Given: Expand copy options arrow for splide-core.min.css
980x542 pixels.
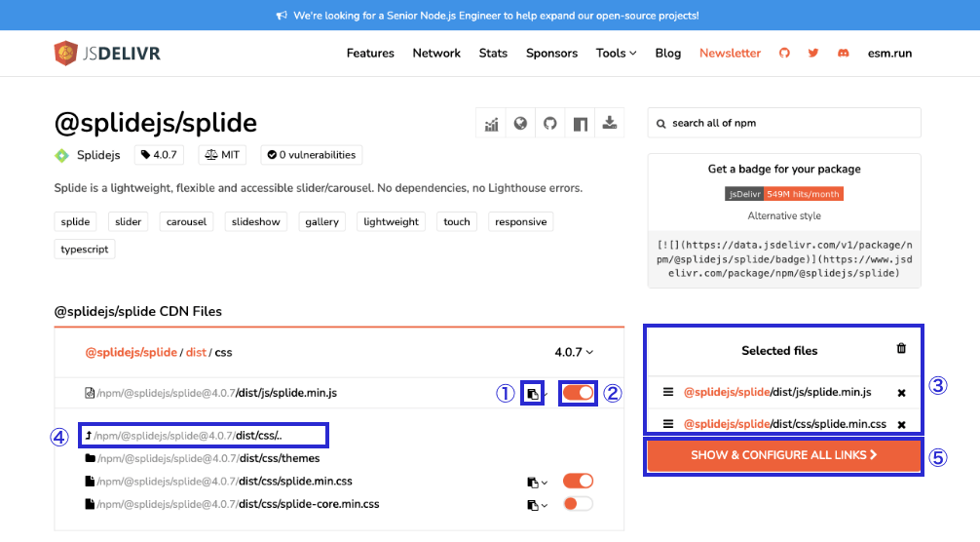Looking at the screenshot, I should pyautogui.click(x=545, y=506).
